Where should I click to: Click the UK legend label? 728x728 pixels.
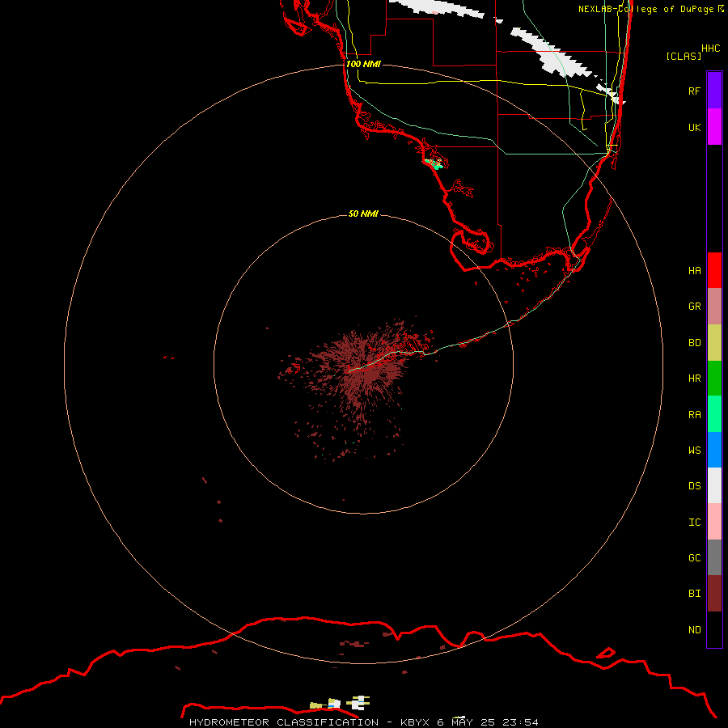(x=694, y=127)
